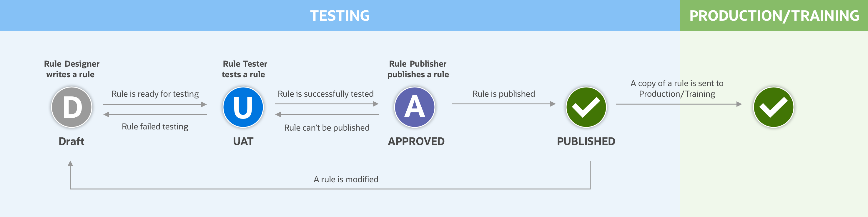Click the 'A rule is modified' label
868x217 pixels.
[x=346, y=179]
